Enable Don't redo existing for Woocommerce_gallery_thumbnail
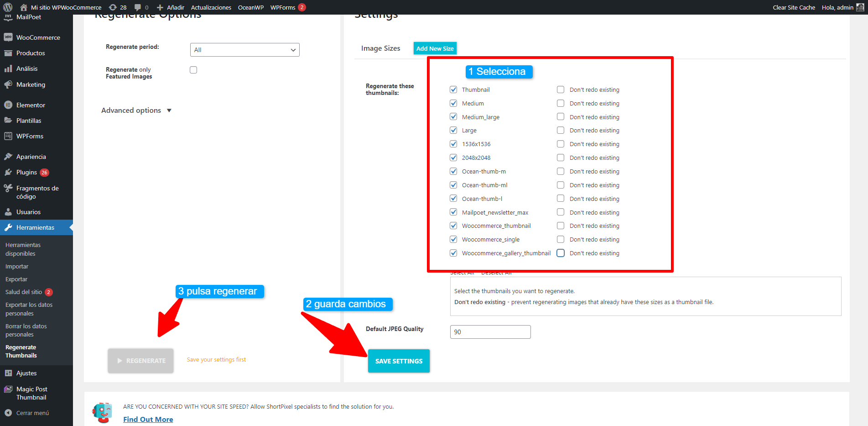 pyautogui.click(x=561, y=253)
